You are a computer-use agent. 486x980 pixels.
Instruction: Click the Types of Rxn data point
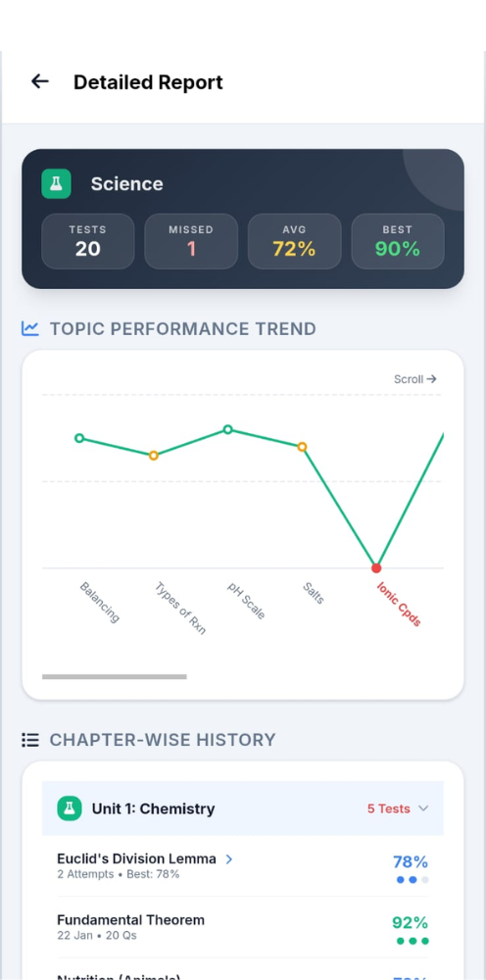[x=154, y=456]
